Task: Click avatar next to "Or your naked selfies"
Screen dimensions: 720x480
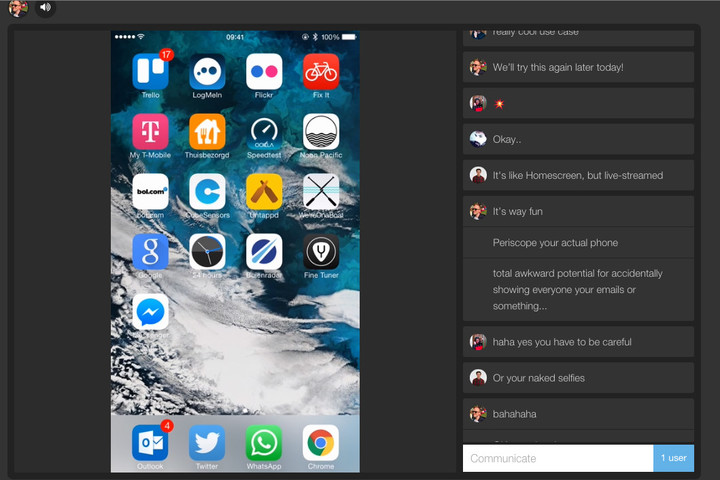Action: click(478, 378)
